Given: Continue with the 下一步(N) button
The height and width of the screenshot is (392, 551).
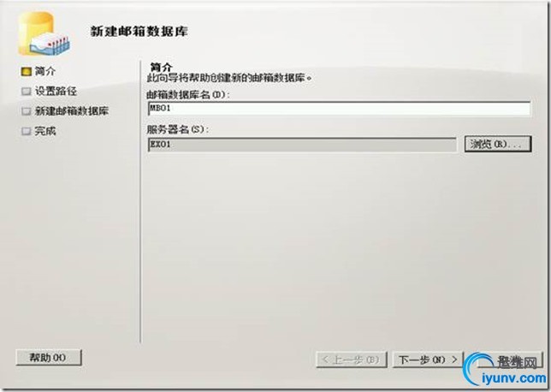Looking at the screenshot, I should tap(428, 359).
